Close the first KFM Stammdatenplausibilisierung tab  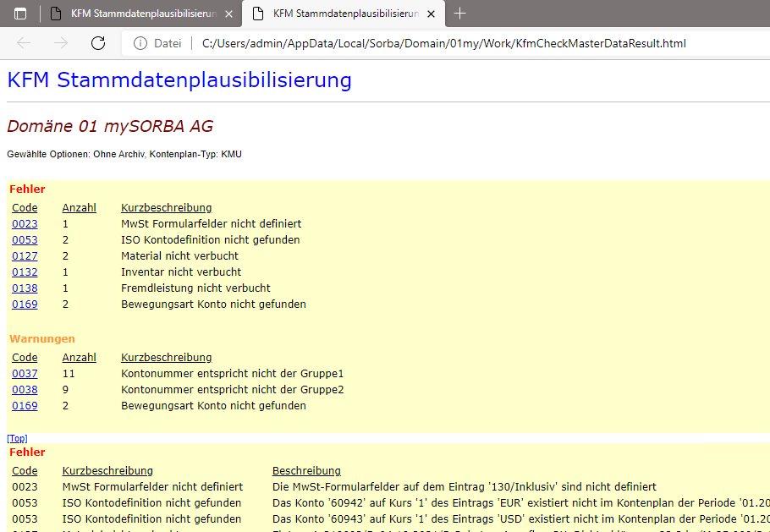click(x=228, y=14)
